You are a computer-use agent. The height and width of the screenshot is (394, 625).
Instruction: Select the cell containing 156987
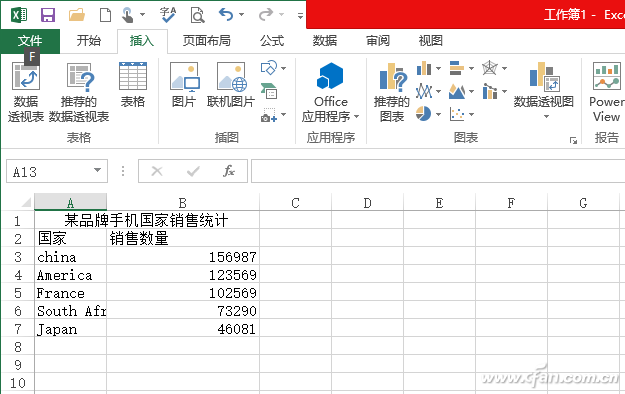coord(183,257)
